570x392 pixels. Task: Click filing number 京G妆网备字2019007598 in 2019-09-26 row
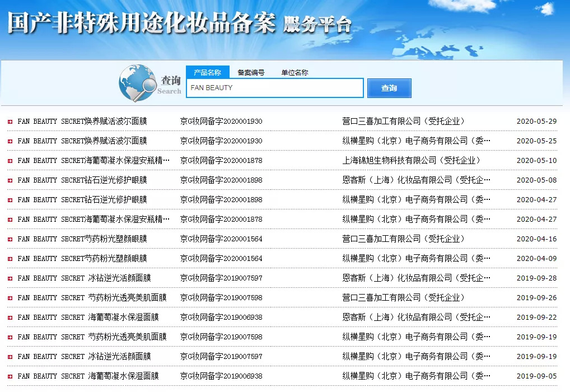tap(221, 298)
